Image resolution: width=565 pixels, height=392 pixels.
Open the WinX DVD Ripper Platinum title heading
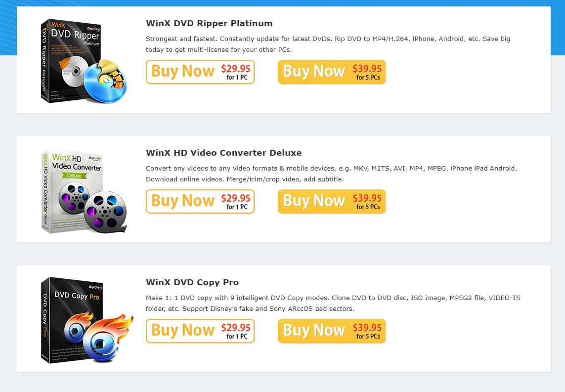[209, 23]
